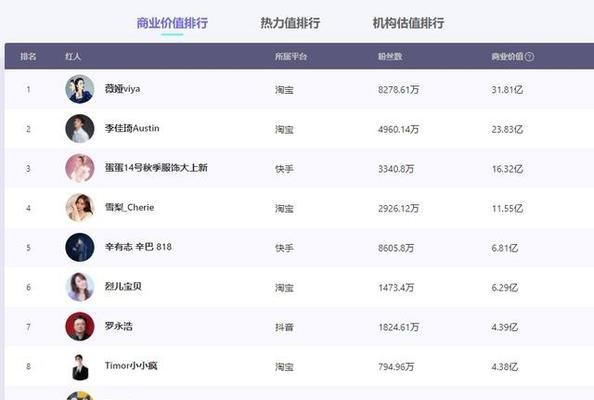Click commercial value 23.83亿
This screenshot has height=400, width=594.
[x=507, y=130]
